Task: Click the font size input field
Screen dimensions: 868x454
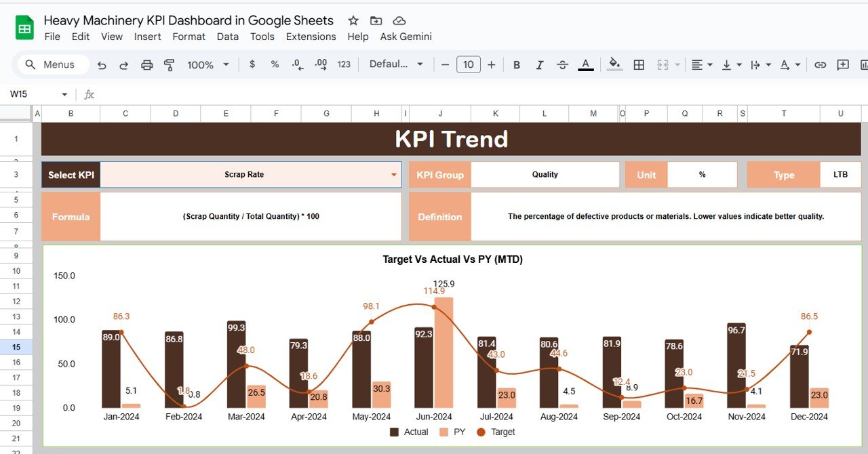Action: pos(468,64)
